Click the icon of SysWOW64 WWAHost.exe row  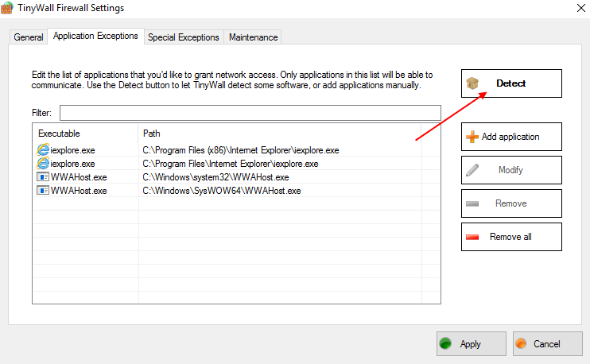pyautogui.click(x=43, y=190)
